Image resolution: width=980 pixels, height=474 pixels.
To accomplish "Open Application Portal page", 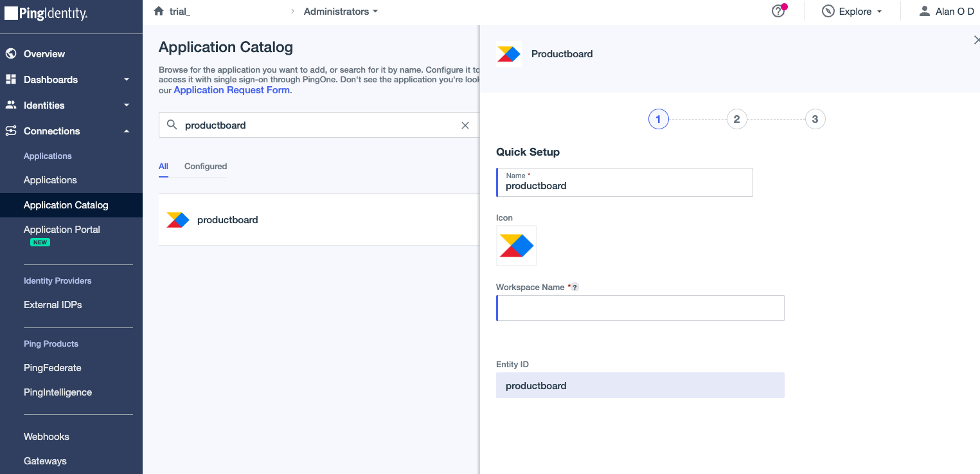I will [62, 230].
